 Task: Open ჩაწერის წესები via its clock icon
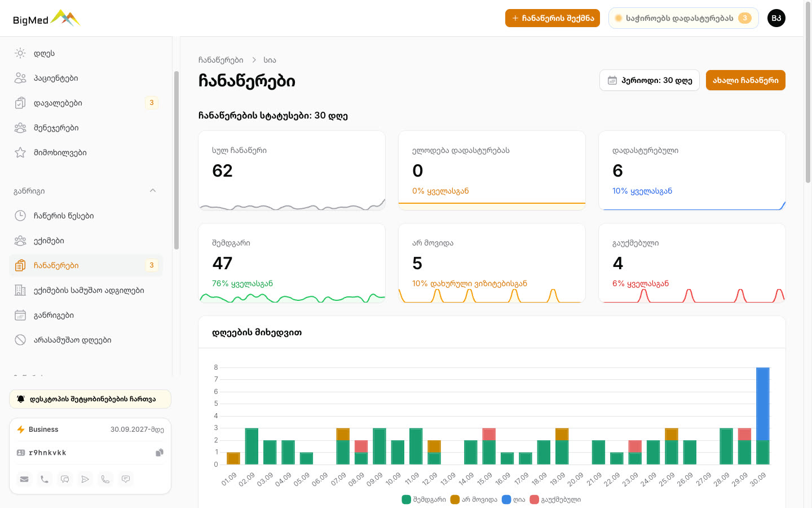20,216
